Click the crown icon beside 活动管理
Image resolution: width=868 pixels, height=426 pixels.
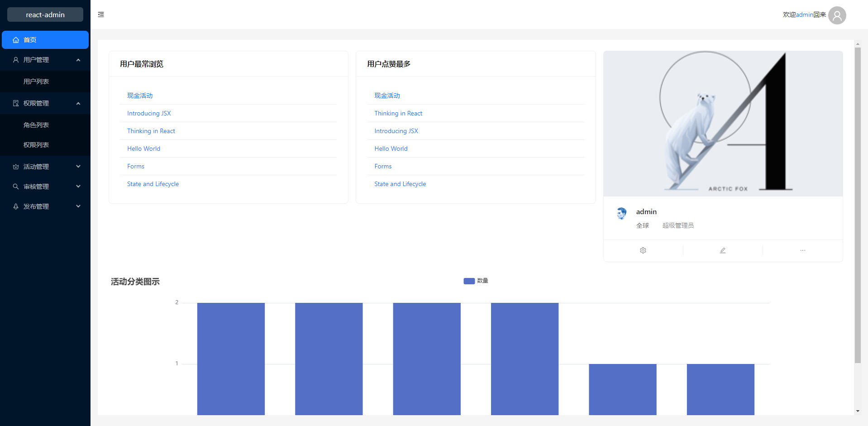click(x=16, y=167)
